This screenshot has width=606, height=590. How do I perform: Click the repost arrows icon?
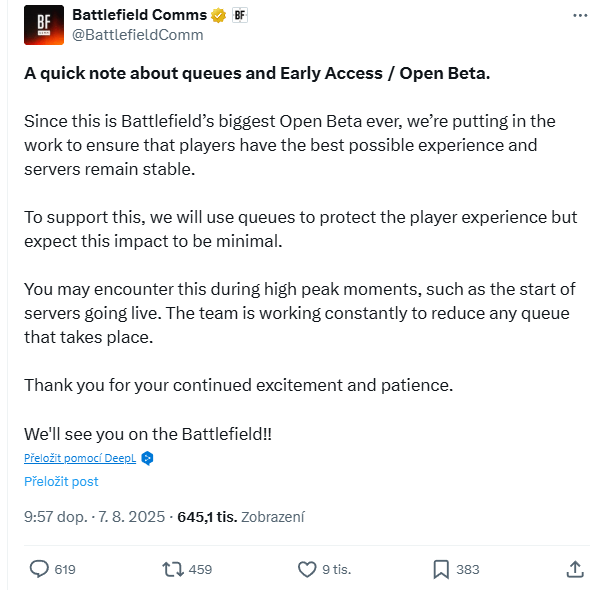172,569
